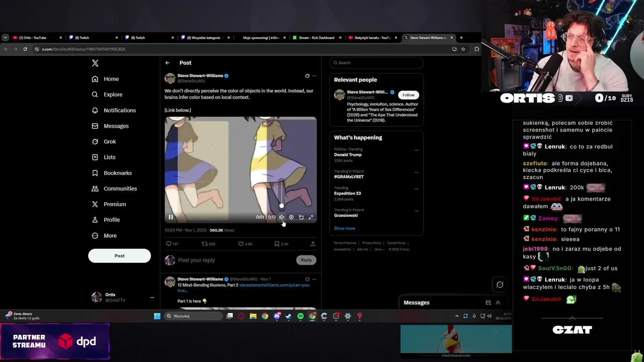This screenshot has width=644, height=362.
Task: Click the X logo in the sidebar
Action: point(95,63)
